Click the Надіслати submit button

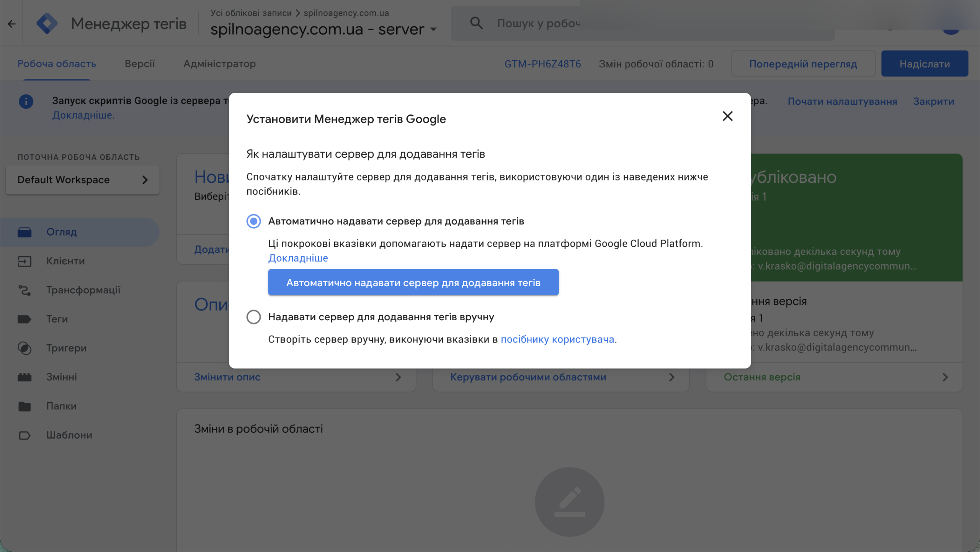924,64
